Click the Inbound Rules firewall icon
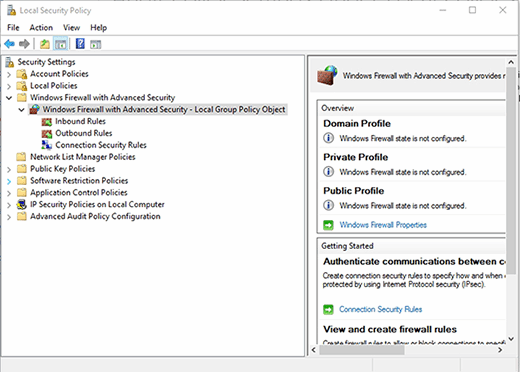520x372 pixels. coord(47,122)
